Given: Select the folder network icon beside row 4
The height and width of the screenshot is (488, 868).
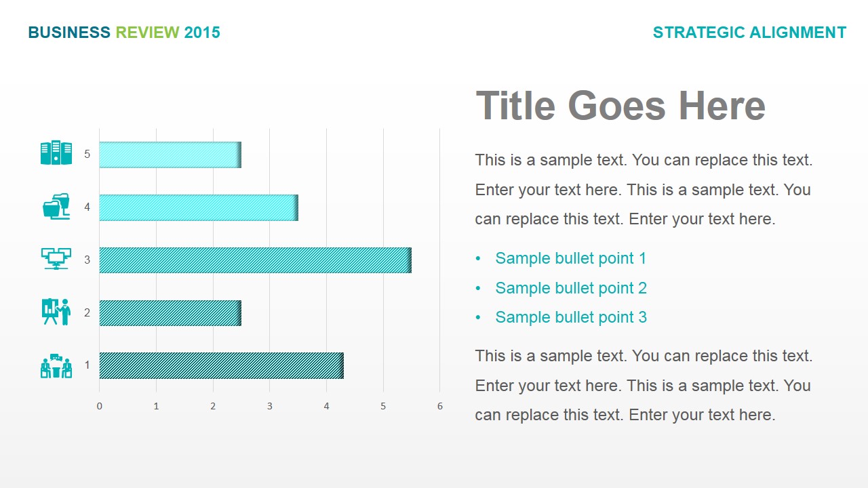Looking at the screenshot, I should (56, 206).
